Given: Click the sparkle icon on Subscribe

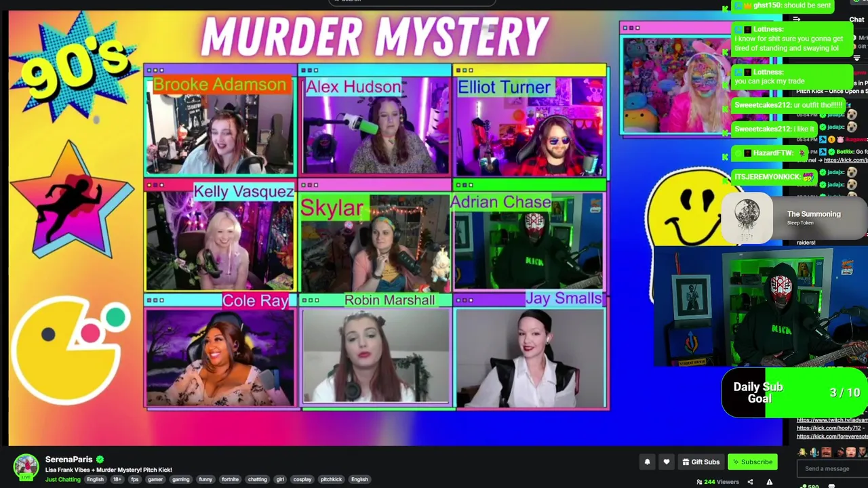Looking at the screenshot, I should click(x=735, y=462).
